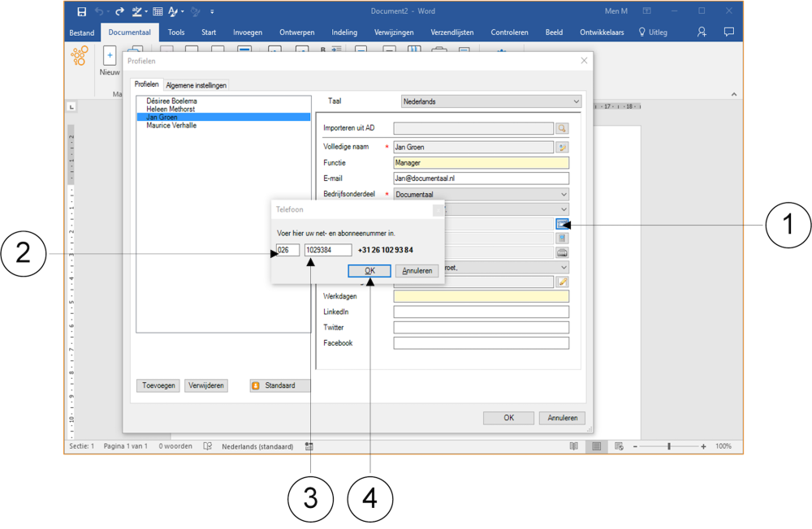Switch to the Indeling ribbon tab
The height and width of the screenshot is (529, 812).
(344, 32)
